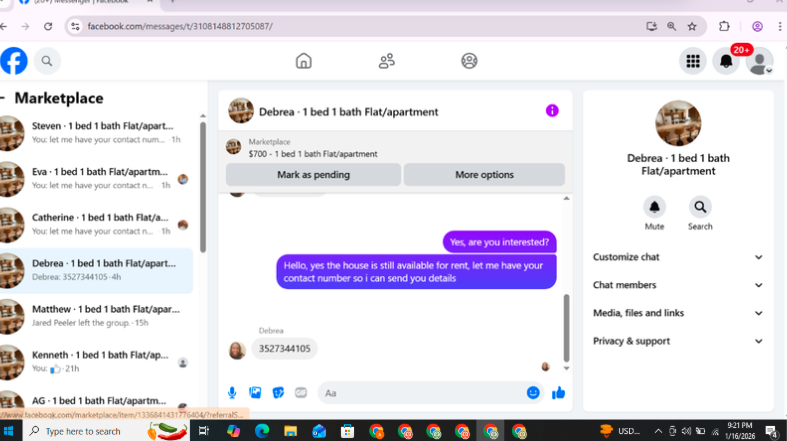
Task: Click Debrea's avatar beside phone number message
Action: [x=237, y=350]
